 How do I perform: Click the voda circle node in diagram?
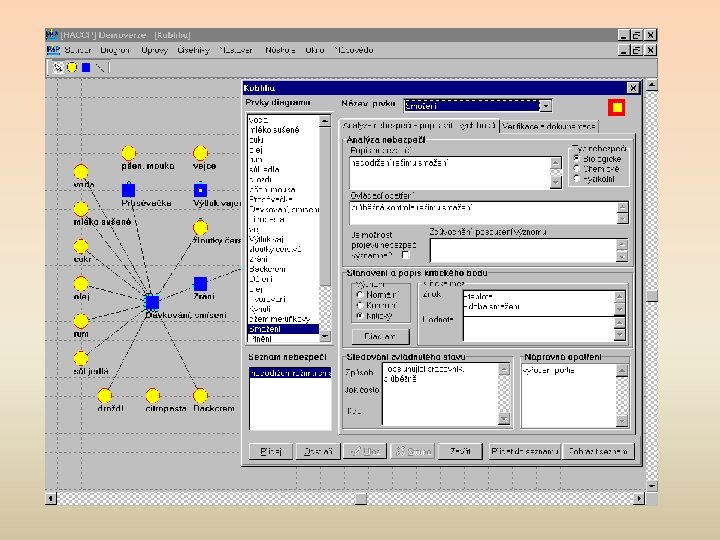(81, 171)
